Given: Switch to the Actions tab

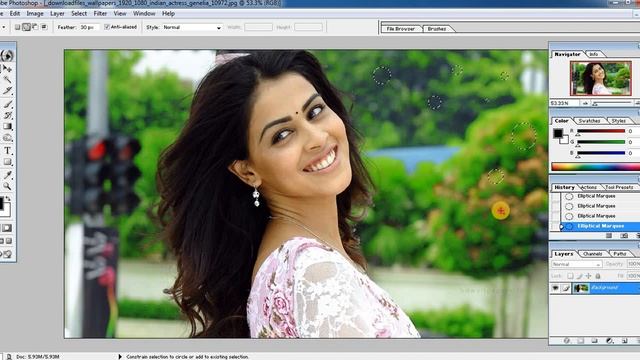Looking at the screenshot, I should [588, 187].
